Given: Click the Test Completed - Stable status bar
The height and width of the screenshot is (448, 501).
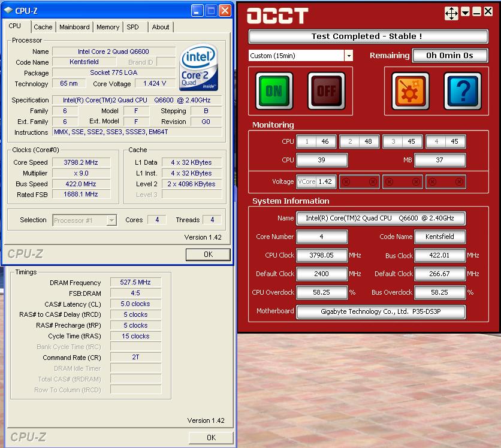Looking at the screenshot, I should pos(368,37).
